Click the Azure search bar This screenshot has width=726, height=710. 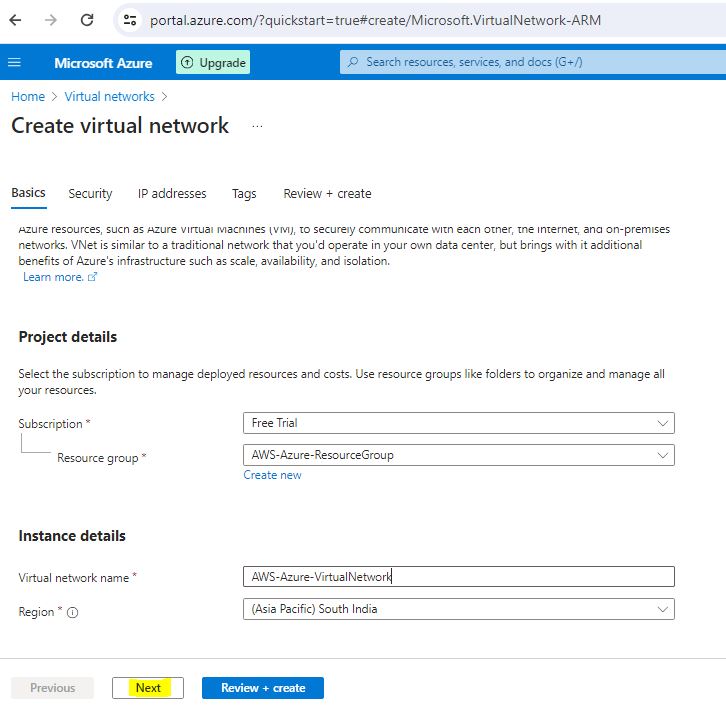pos(530,62)
